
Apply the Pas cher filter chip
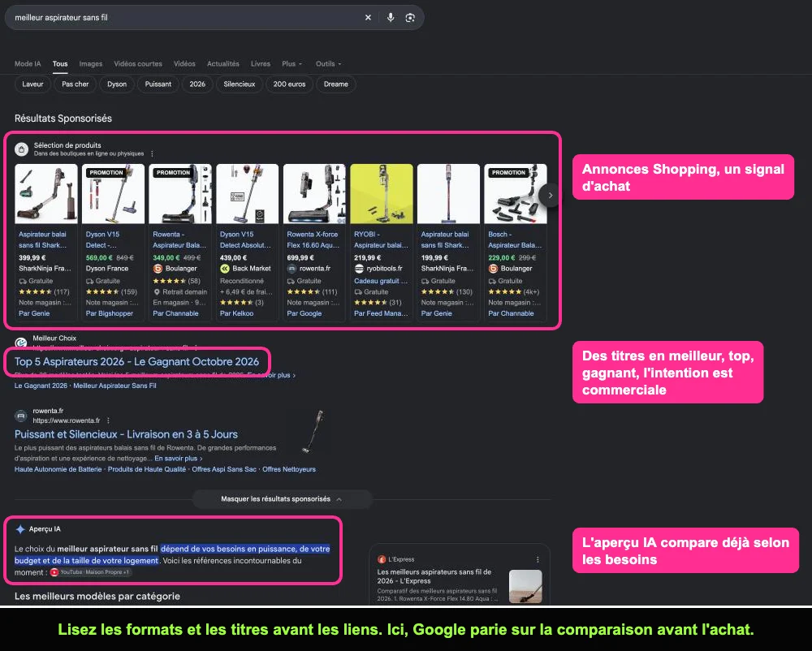(x=75, y=84)
